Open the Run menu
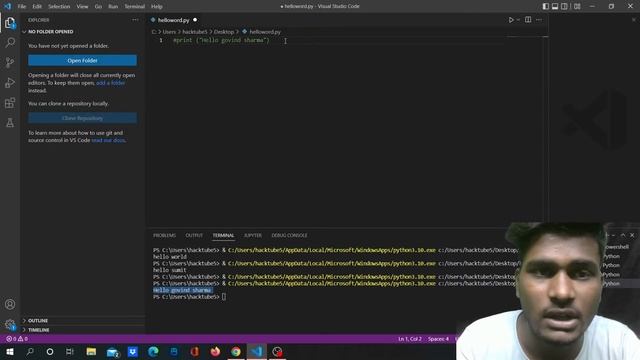The height and width of the screenshot is (360, 640). coord(113,7)
